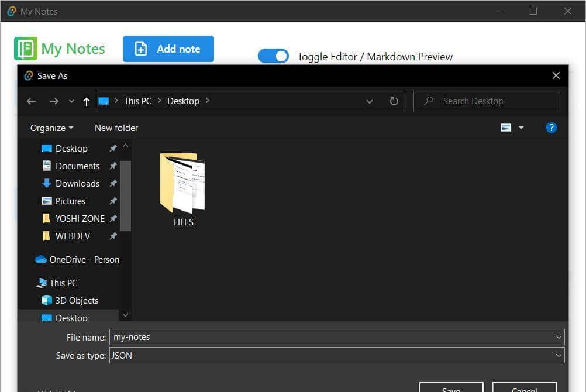Go up one folder level

87,102
